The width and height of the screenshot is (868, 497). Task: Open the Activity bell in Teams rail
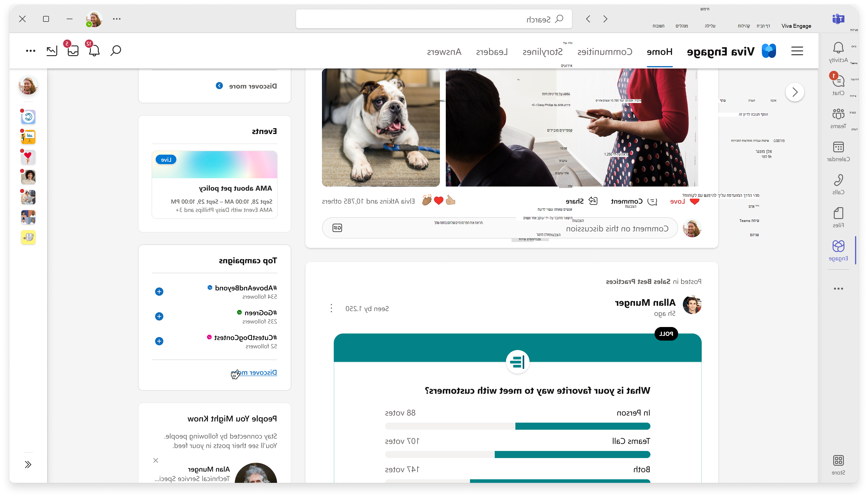838,52
